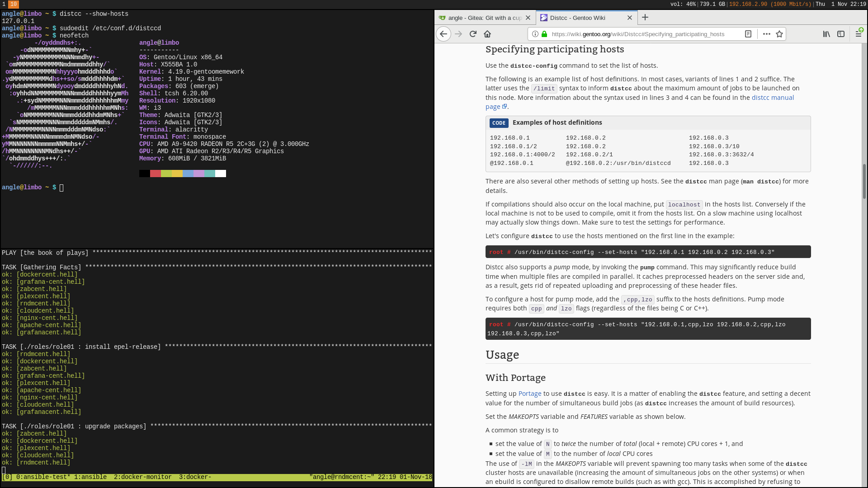Screen dimensions: 868x488
Task: Focus the wiki.gentoo.org URL field
Action: click(638, 34)
